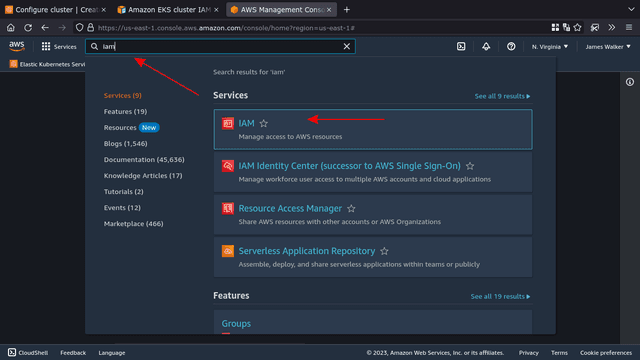The image size is (640, 360).
Task: Open the Groups feature result
Action: pos(236,324)
